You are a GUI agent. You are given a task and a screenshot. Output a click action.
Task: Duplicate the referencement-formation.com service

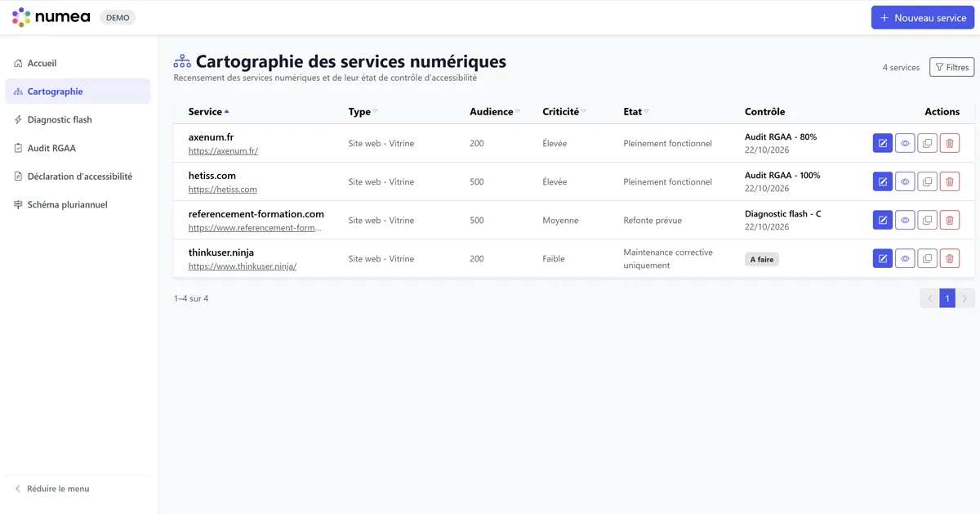pos(927,220)
